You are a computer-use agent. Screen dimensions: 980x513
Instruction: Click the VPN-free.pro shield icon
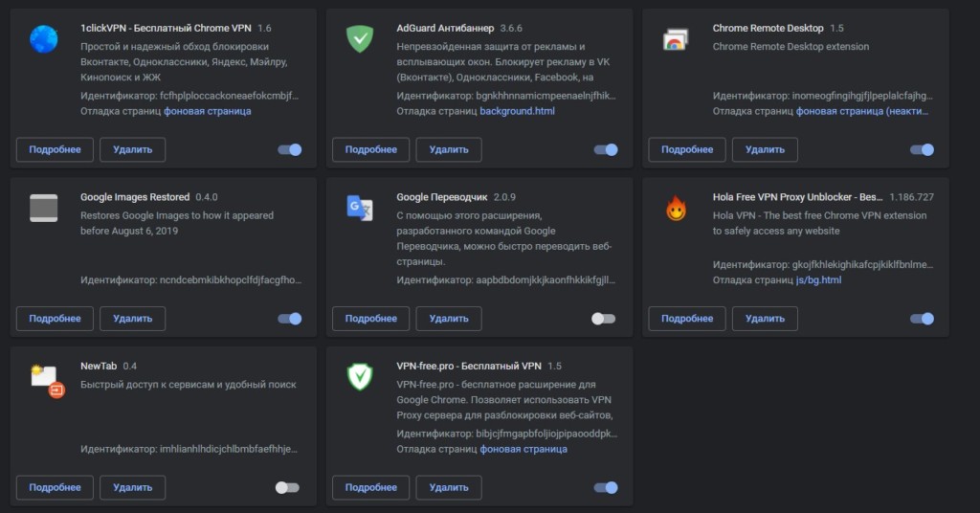tap(360, 377)
